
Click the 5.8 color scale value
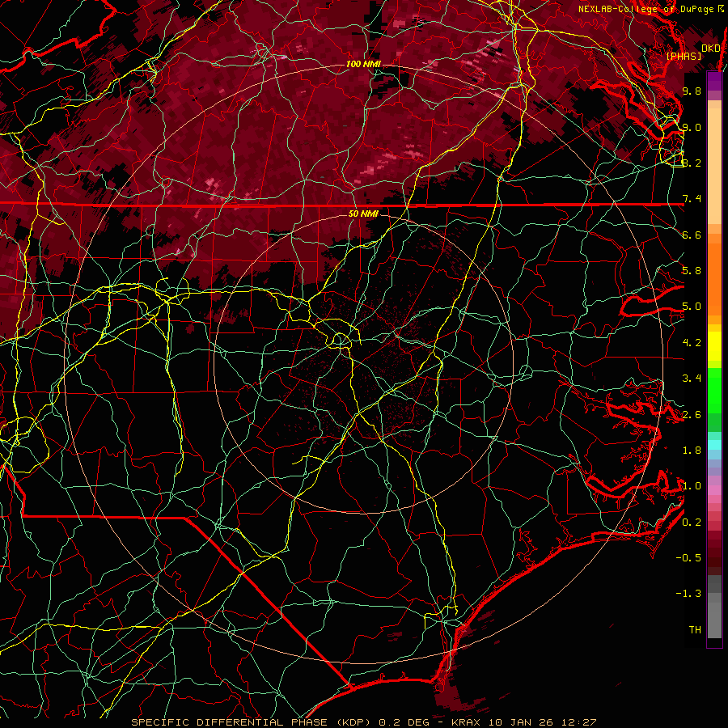click(x=692, y=271)
